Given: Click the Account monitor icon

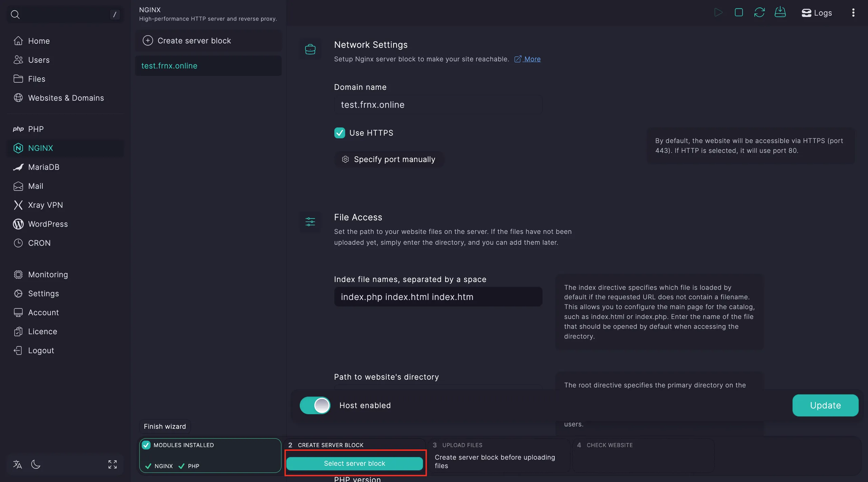Looking at the screenshot, I should [18, 313].
